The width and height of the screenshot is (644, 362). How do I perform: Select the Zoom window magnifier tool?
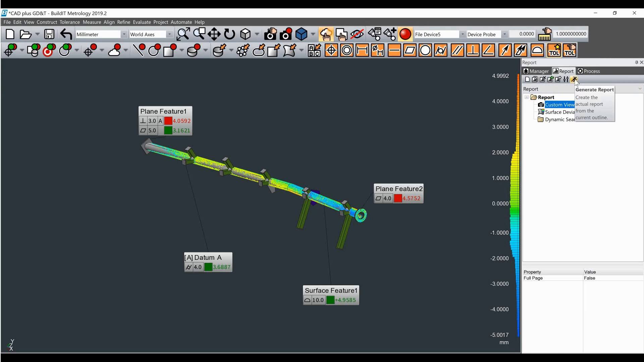[199, 34]
